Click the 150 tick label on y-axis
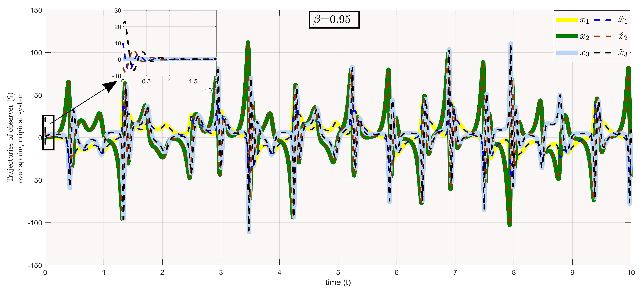The height and width of the screenshot is (295, 644). 36,10
